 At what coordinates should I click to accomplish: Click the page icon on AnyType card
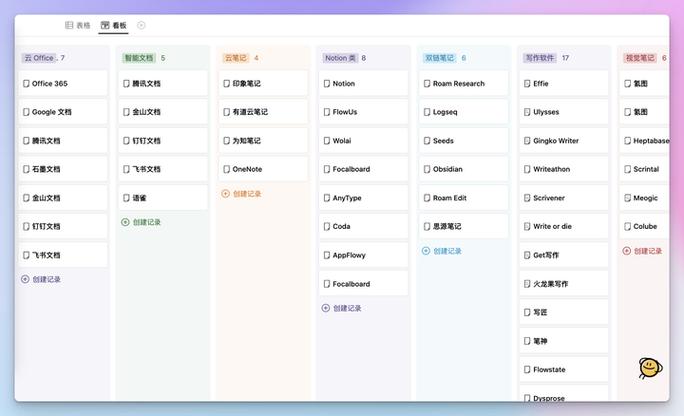(x=327, y=198)
